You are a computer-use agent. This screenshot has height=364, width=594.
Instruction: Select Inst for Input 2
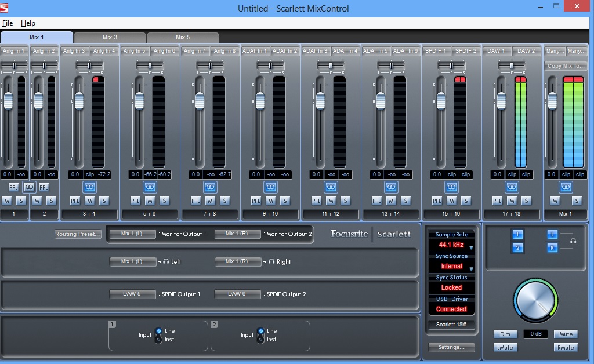[260, 340]
